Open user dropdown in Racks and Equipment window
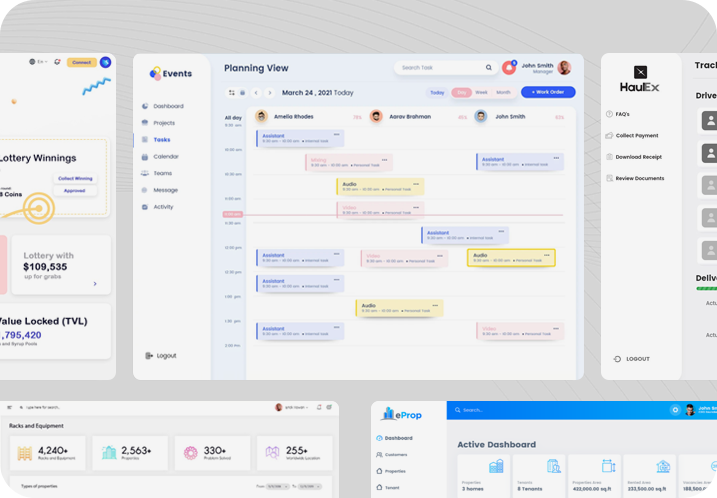The height and width of the screenshot is (498, 717). point(291,407)
